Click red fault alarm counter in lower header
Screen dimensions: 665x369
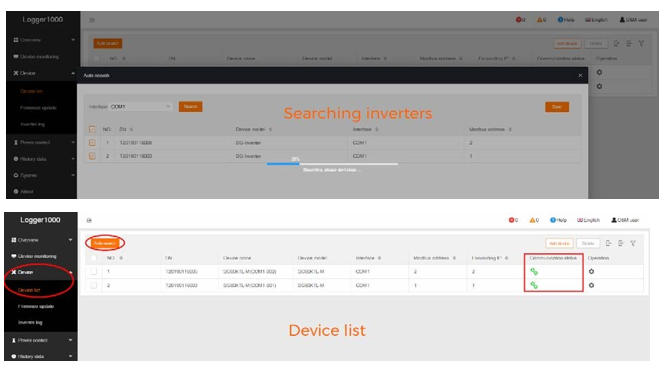pyautogui.click(x=513, y=220)
